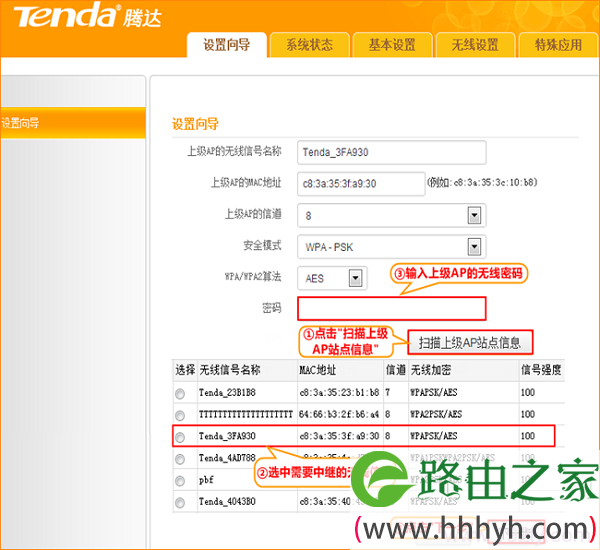The image size is (600, 550).
Task: Click the 密码 password field
Action: (391, 308)
